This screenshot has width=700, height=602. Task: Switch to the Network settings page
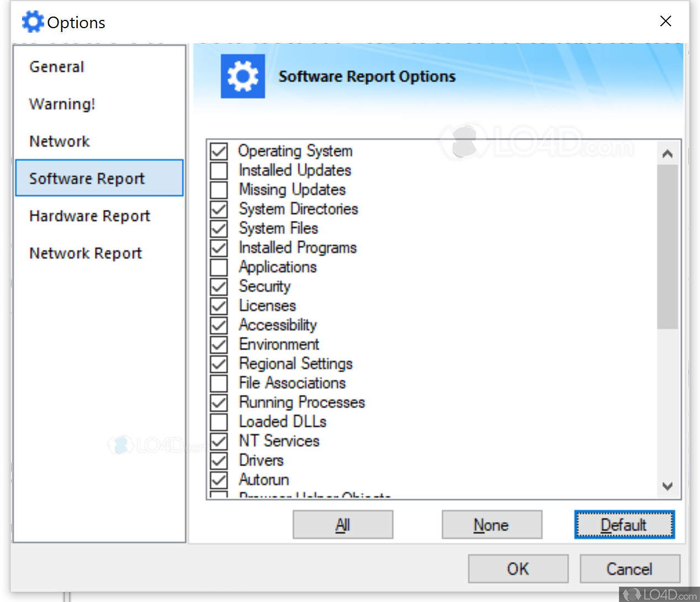click(x=59, y=141)
